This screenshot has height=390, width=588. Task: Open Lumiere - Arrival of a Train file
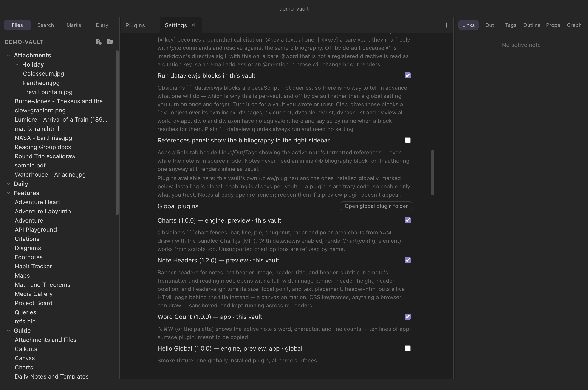point(61,120)
